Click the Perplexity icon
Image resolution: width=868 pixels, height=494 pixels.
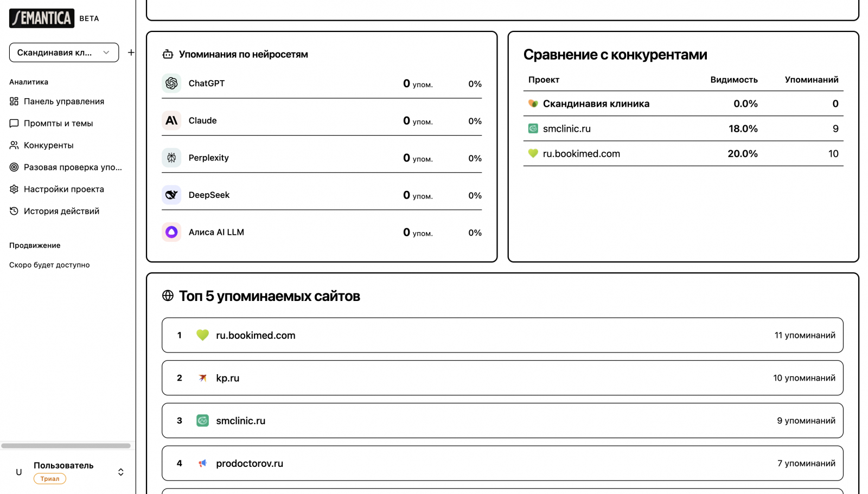click(x=171, y=158)
